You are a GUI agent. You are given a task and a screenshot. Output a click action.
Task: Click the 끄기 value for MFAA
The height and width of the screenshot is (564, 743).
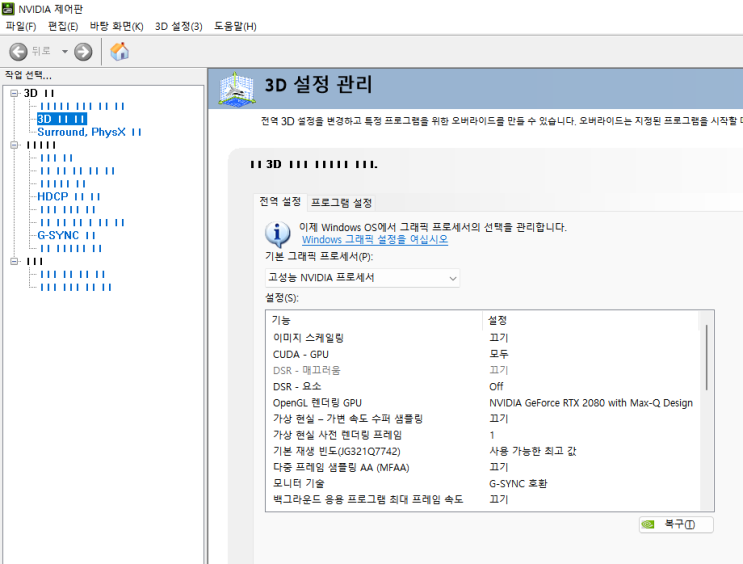click(498, 467)
